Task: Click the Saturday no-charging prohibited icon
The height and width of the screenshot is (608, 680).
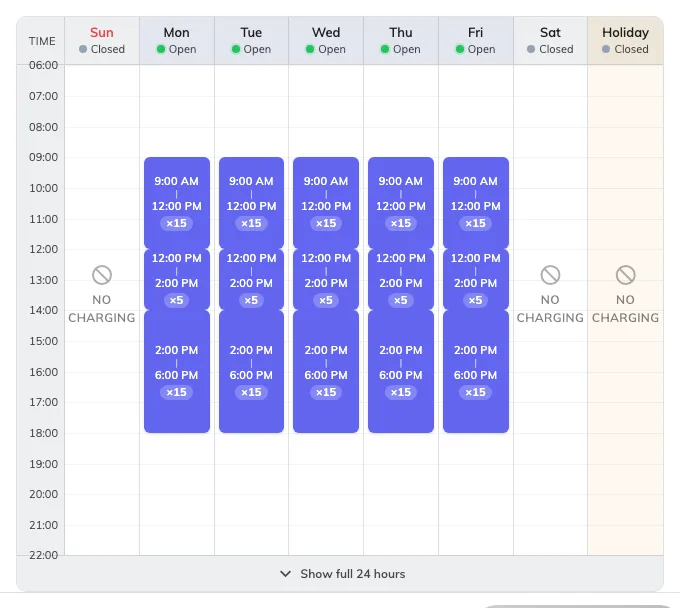Action: [x=550, y=275]
